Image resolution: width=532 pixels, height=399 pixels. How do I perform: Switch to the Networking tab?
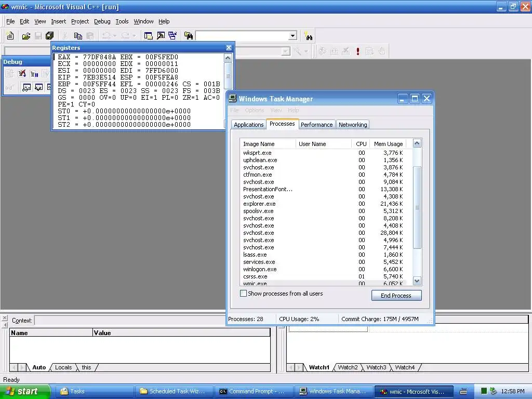[x=353, y=125]
